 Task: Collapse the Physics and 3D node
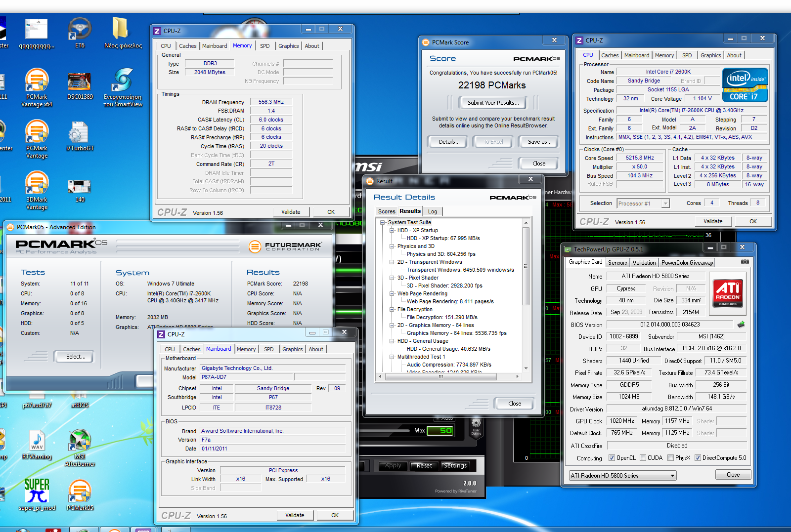click(392, 246)
